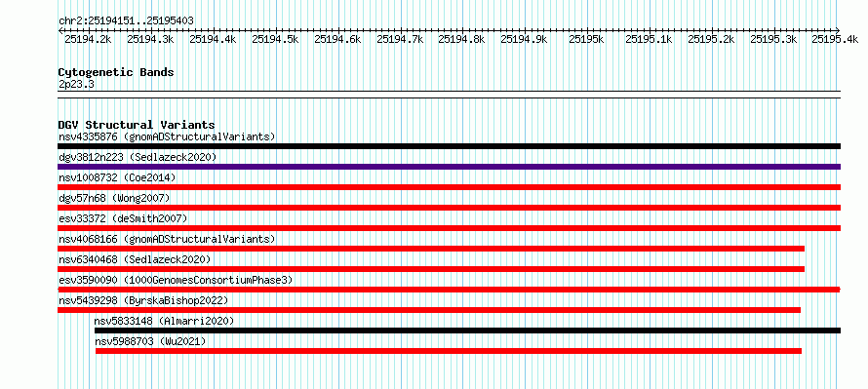Click the 25194.4k ruler label

(x=214, y=39)
